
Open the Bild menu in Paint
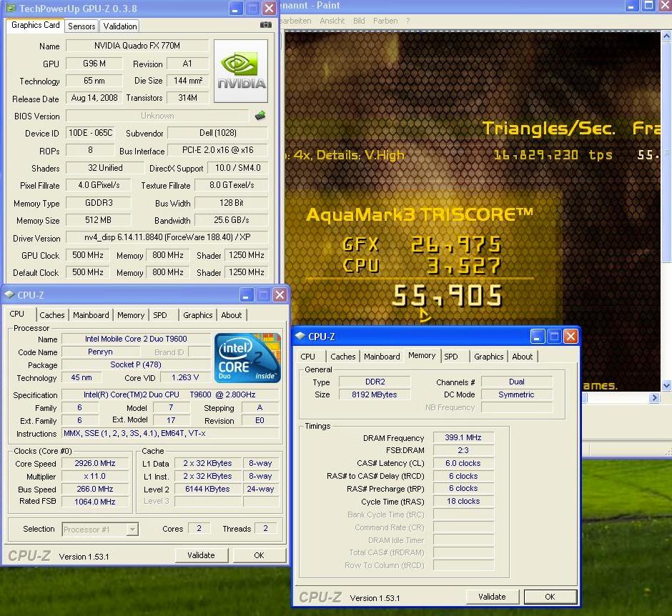(359, 21)
